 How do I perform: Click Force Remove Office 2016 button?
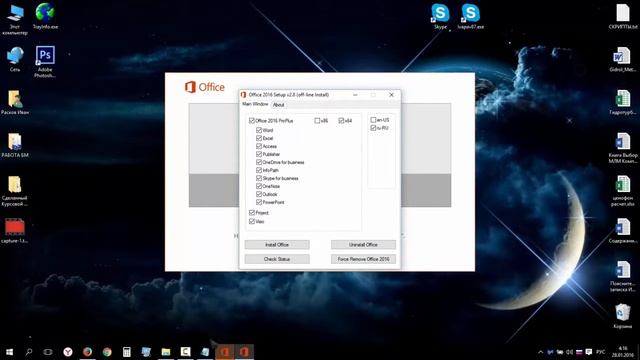click(x=363, y=259)
